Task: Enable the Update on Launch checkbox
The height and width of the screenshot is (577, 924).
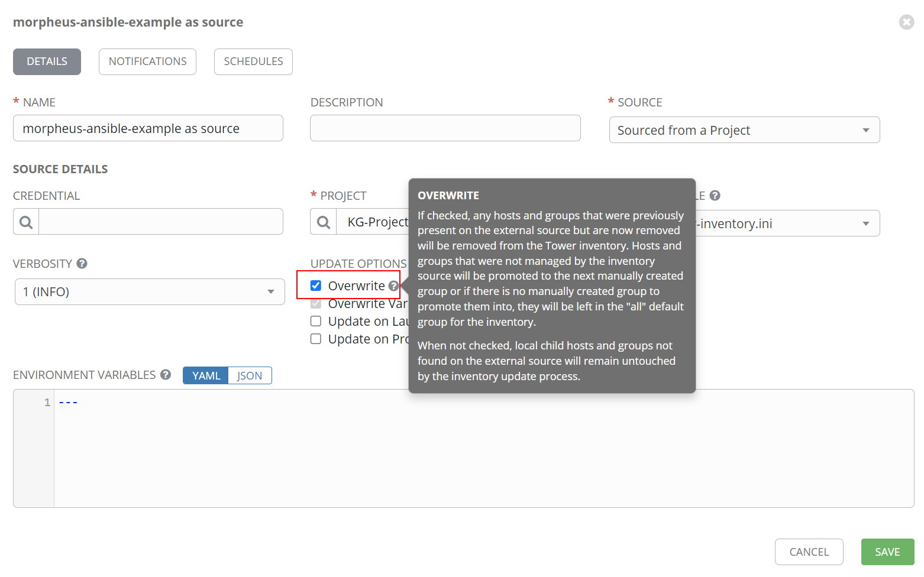Action: [x=316, y=321]
